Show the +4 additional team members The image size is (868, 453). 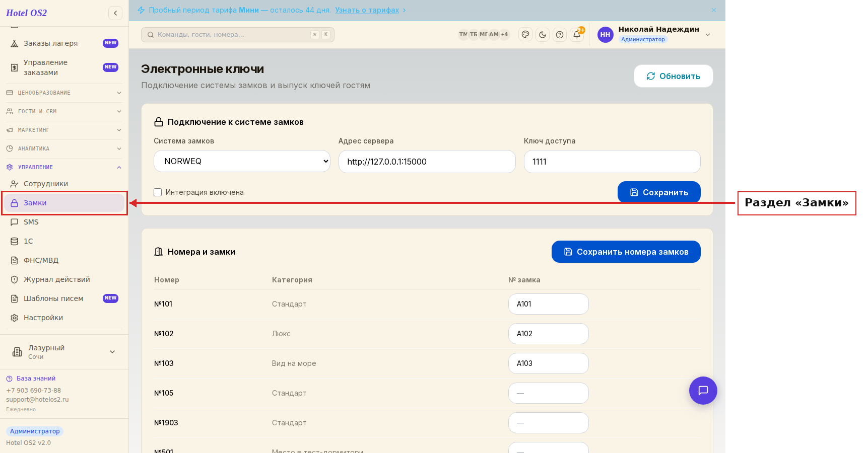(504, 35)
